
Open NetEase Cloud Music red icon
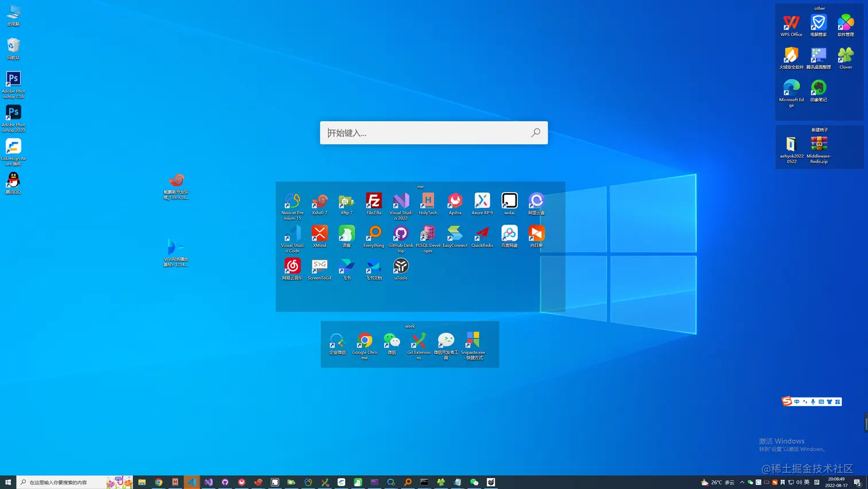pyautogui.click(x=292, y=269)
